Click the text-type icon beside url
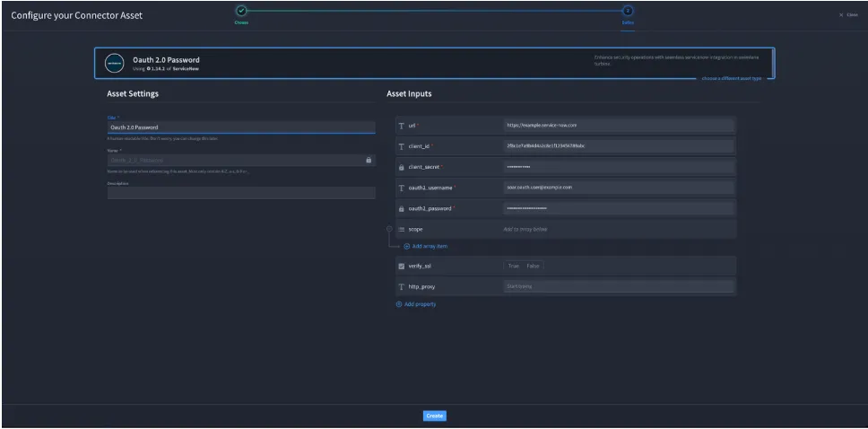868x429 pixels. pyautogui.click(x=402, y=126)
